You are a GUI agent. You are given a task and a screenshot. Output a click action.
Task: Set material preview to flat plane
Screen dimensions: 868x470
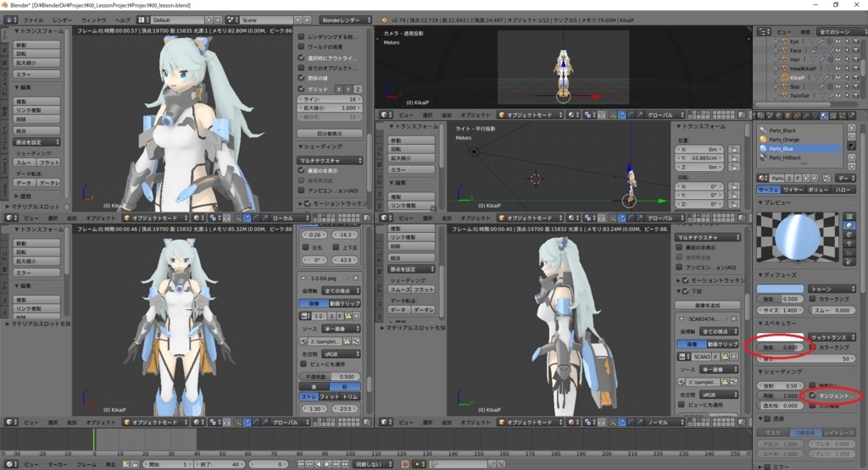(849, 216)
